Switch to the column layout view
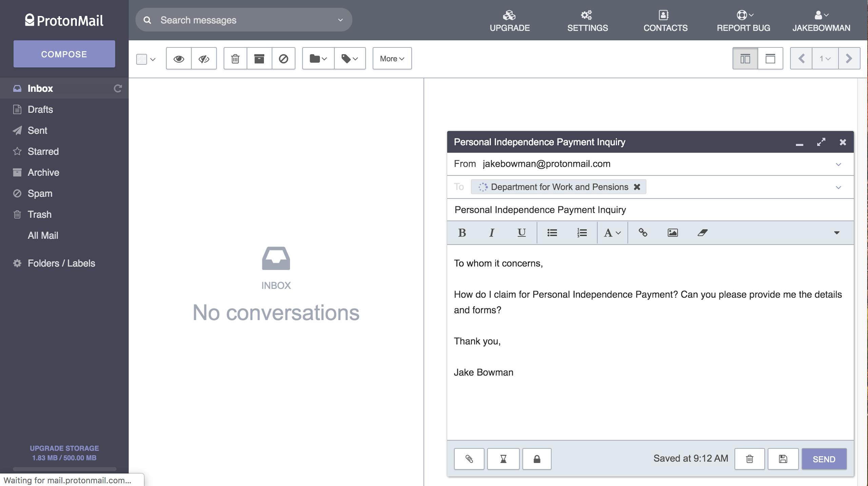This screenshot has width=868, height=486. pyautogui.click(x=745, y=59)
